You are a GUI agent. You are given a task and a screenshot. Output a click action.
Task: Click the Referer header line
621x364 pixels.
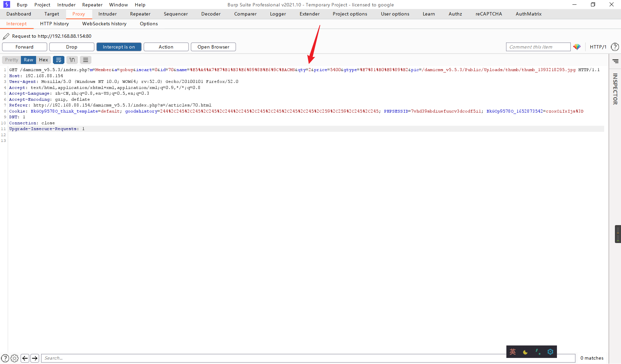coord(110,105)
